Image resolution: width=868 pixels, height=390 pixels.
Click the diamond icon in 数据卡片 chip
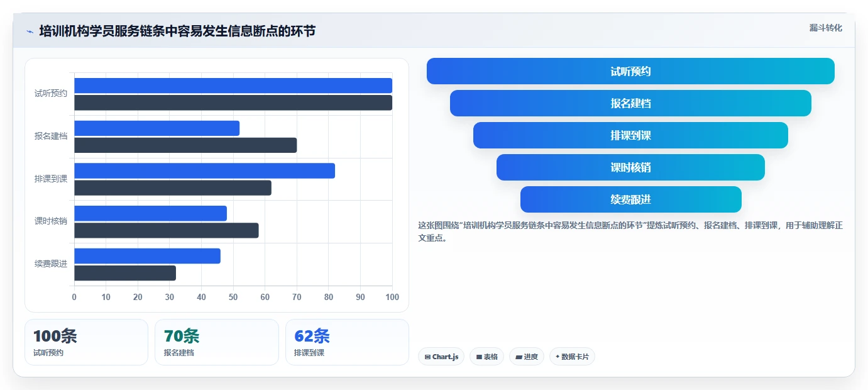[558, 357]
